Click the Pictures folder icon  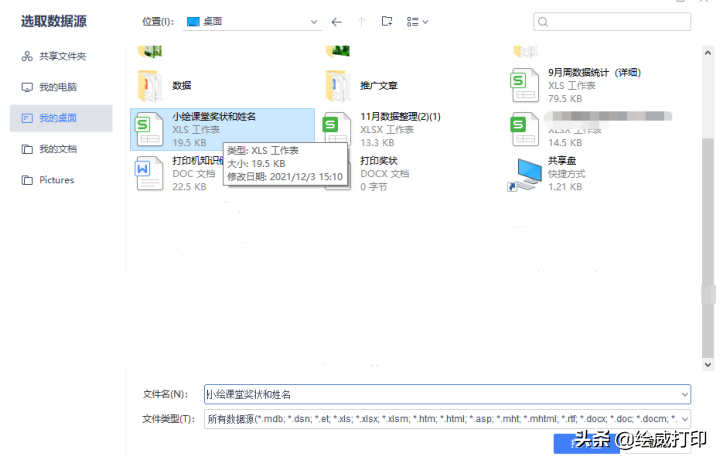coord(27,180)
